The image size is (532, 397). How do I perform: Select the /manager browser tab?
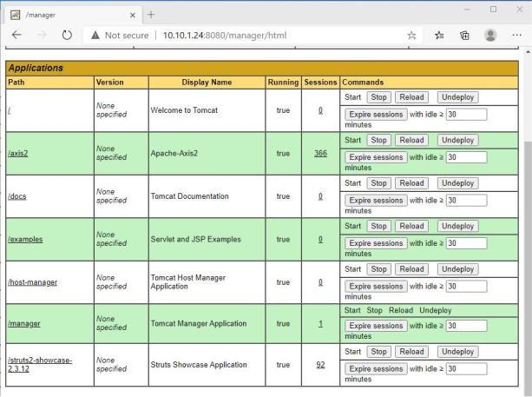(x=73, y=15)
